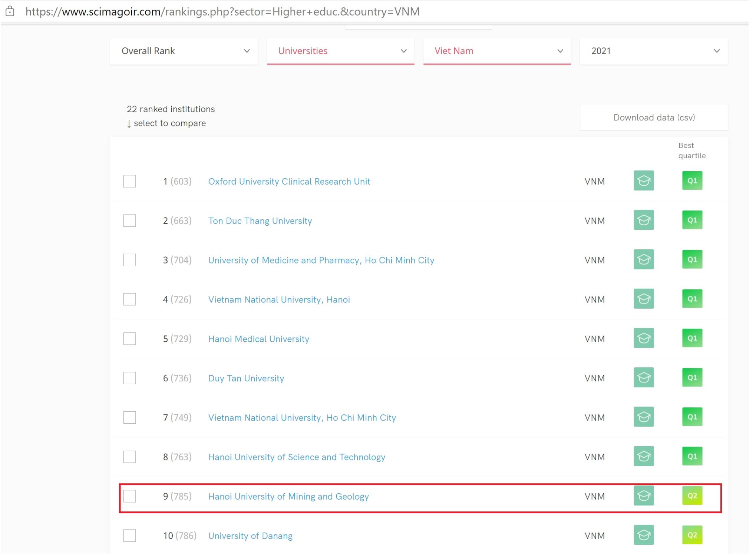Image resolution: width=756 pixels, height=557 pixels.
Task: Click the Q1 quartile badge for Ton Duc Thang University
Action: pyautogui.click(x=692, y=220)
